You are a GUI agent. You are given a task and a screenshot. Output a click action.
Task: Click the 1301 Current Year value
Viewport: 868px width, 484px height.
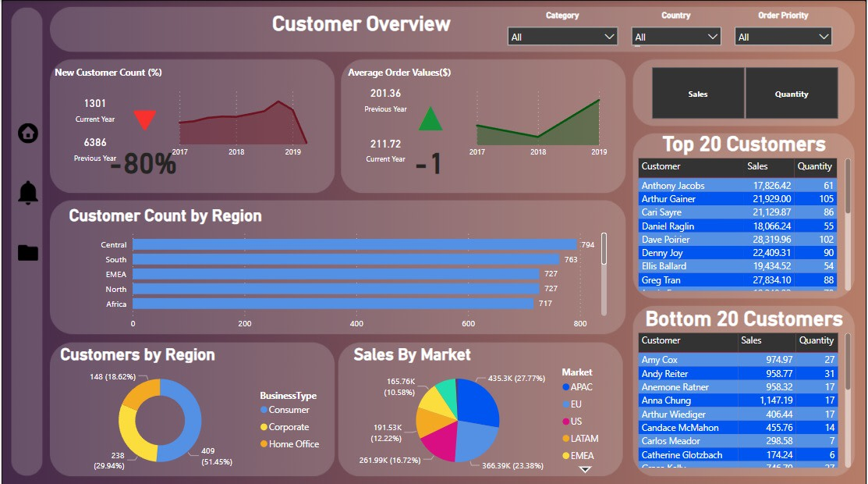(94, 103)
